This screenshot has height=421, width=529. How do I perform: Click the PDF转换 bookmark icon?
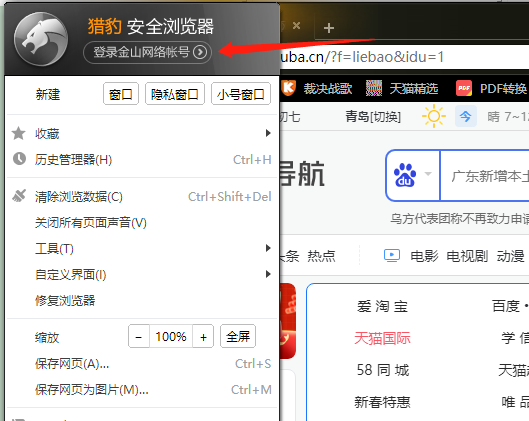point(464,88)
